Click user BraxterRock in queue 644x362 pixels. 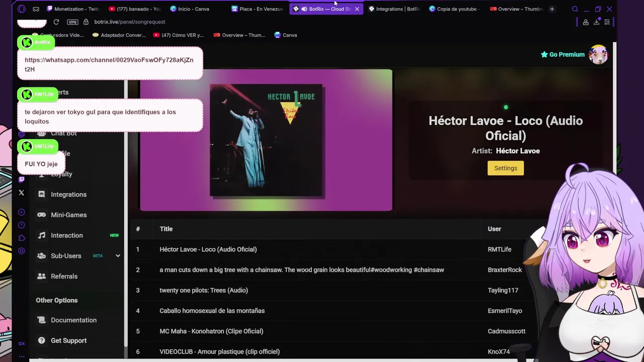pos(505,270)
